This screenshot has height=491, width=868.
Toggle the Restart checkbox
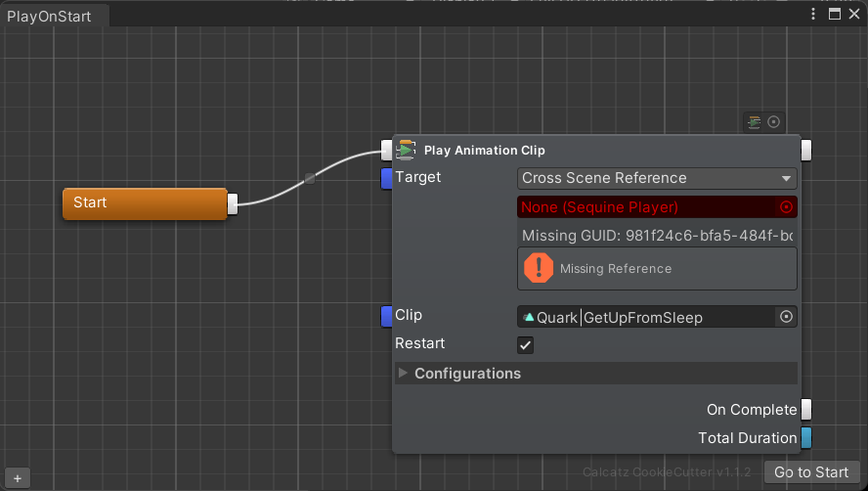[x=526, y=345]
